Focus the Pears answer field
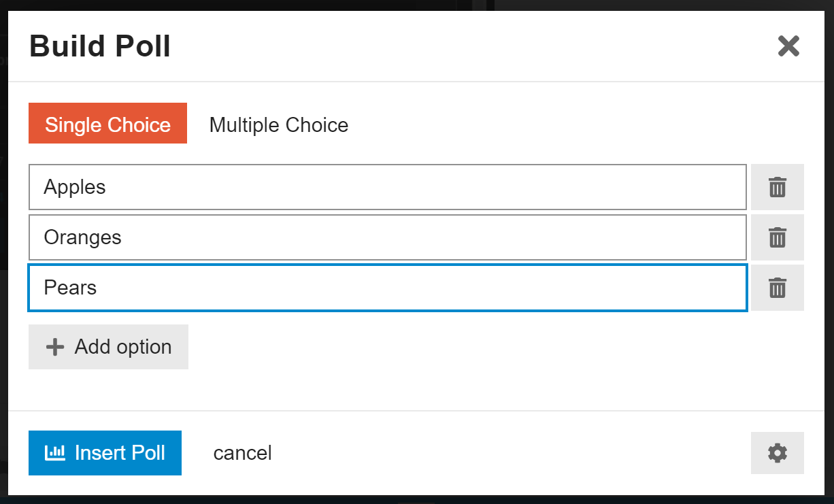The width and height of the screenshot is (834, 504). [272, 287]
